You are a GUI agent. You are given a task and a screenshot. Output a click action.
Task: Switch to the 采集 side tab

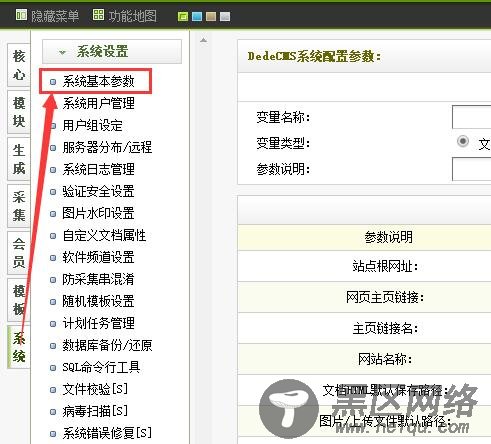pos(19,206)
